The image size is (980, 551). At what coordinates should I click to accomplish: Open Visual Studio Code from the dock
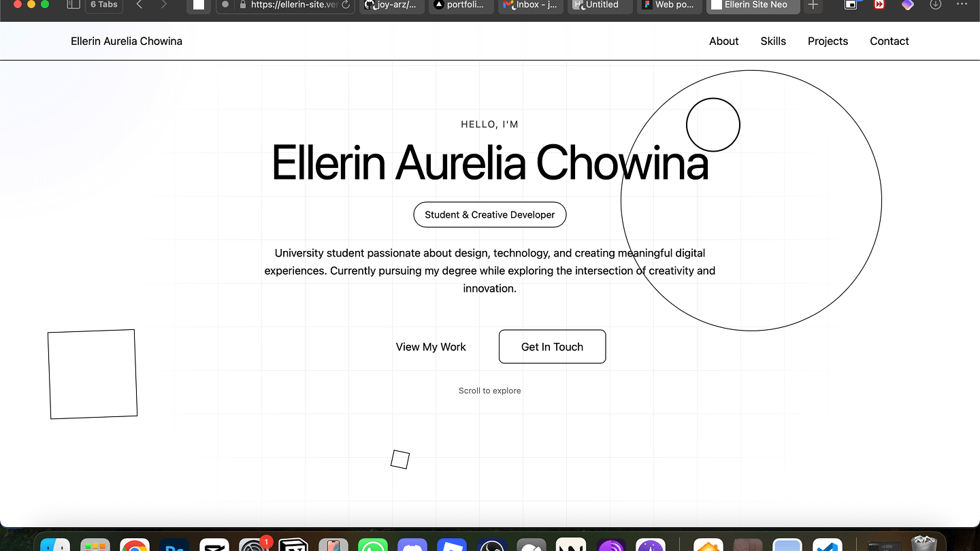click(x=827, y=544)
